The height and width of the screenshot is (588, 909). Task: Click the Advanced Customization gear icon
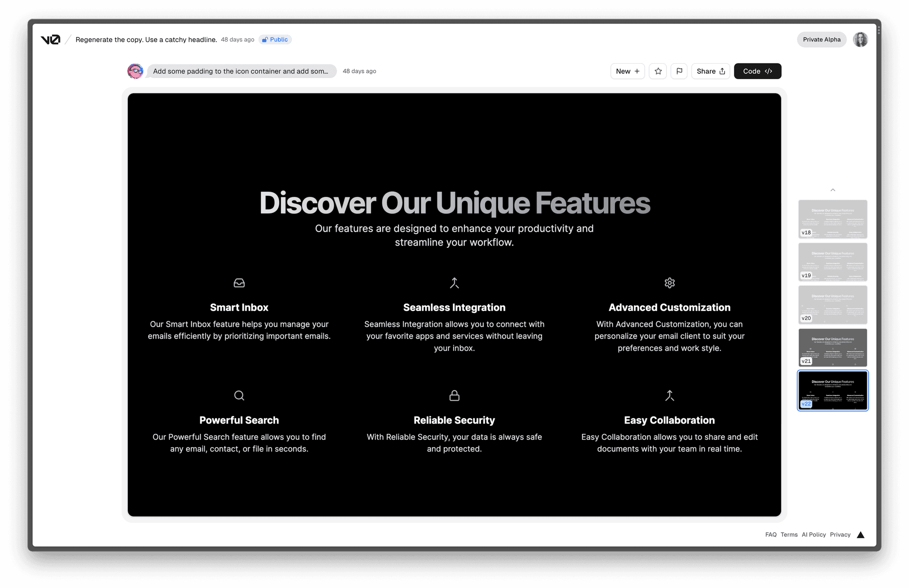pos(669,283)
